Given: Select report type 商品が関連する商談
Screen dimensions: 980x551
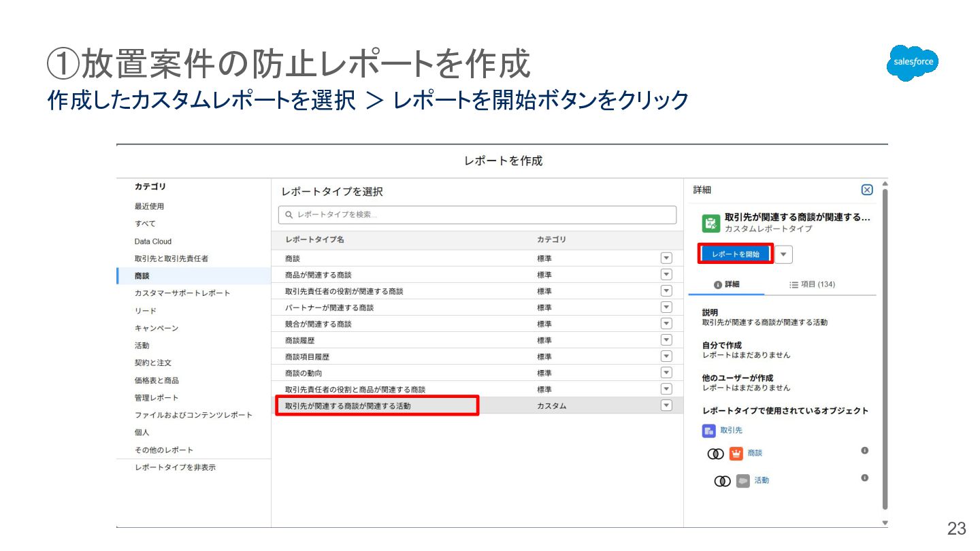Looking at the screenshot, I should [x=318, y=275].
